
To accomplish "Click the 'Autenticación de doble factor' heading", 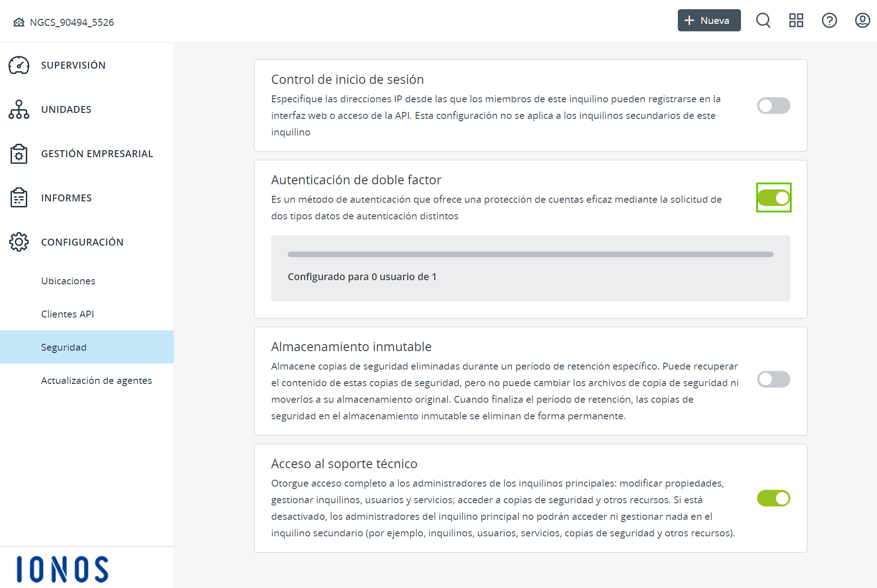I will [356, 180].
